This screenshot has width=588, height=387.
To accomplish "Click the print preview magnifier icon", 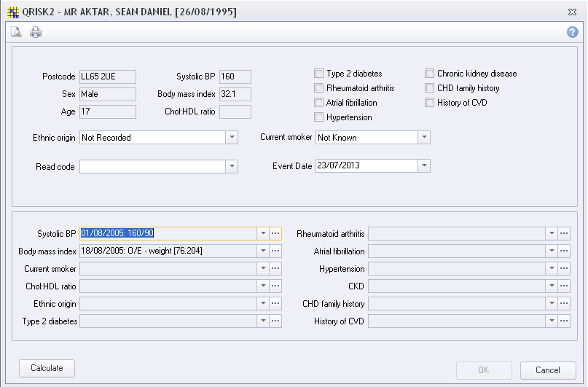I will pos(16,32).
